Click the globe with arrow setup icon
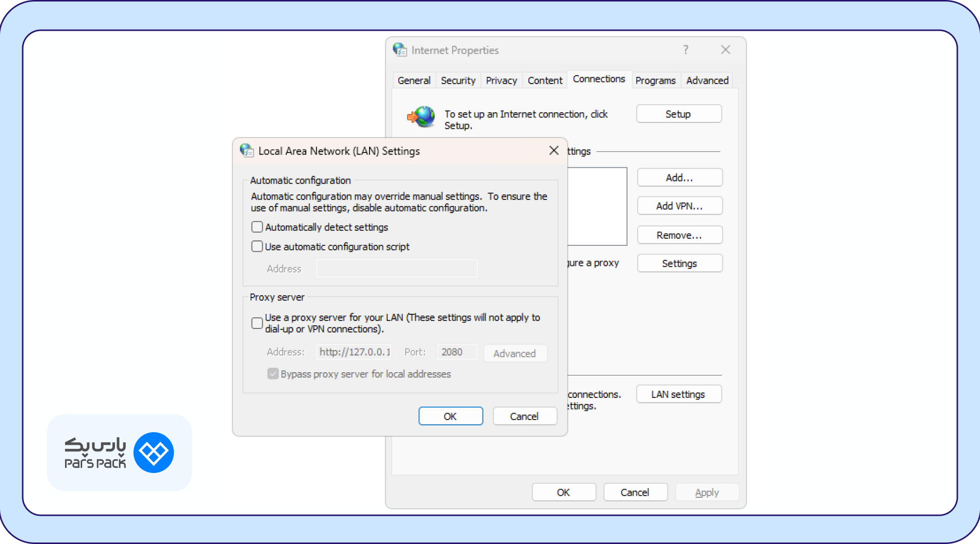This screenshot has height=544, width=980. (421, 117)
